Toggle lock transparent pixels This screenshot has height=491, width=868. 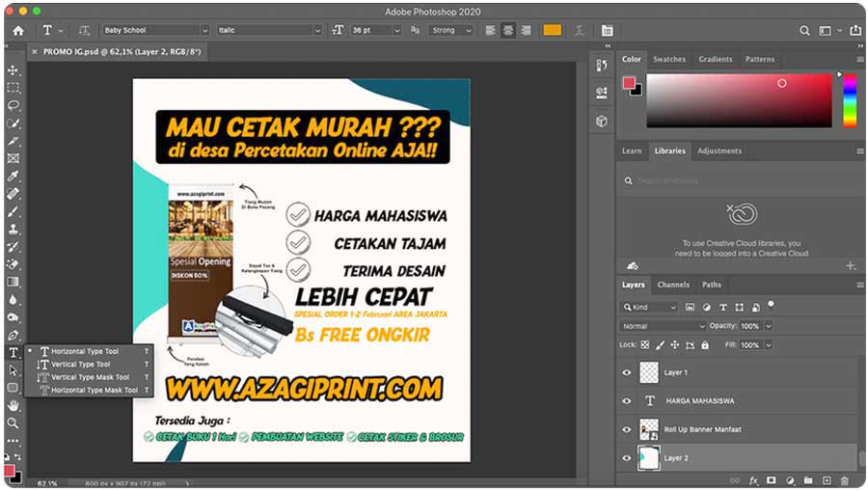(645, 345)
